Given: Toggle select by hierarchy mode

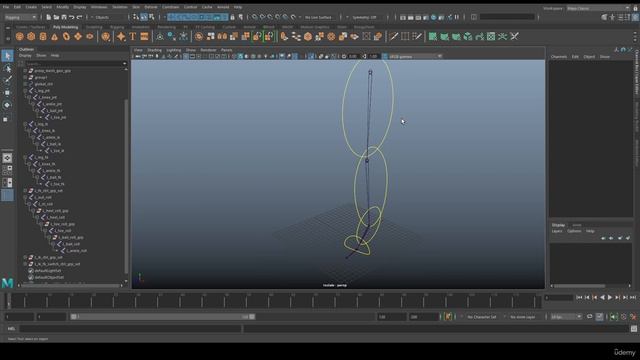Looking at the screenshot, I should tap(136, 17).
